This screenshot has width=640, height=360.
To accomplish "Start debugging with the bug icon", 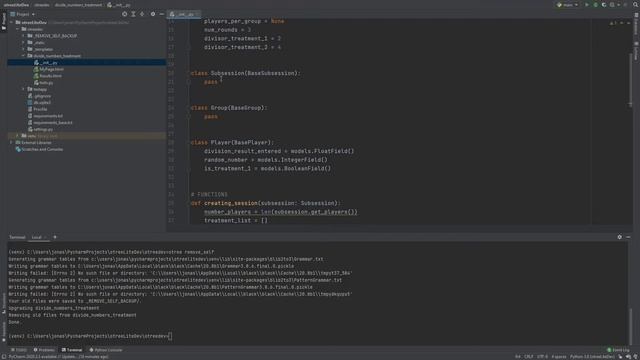I will click(596, 5).
